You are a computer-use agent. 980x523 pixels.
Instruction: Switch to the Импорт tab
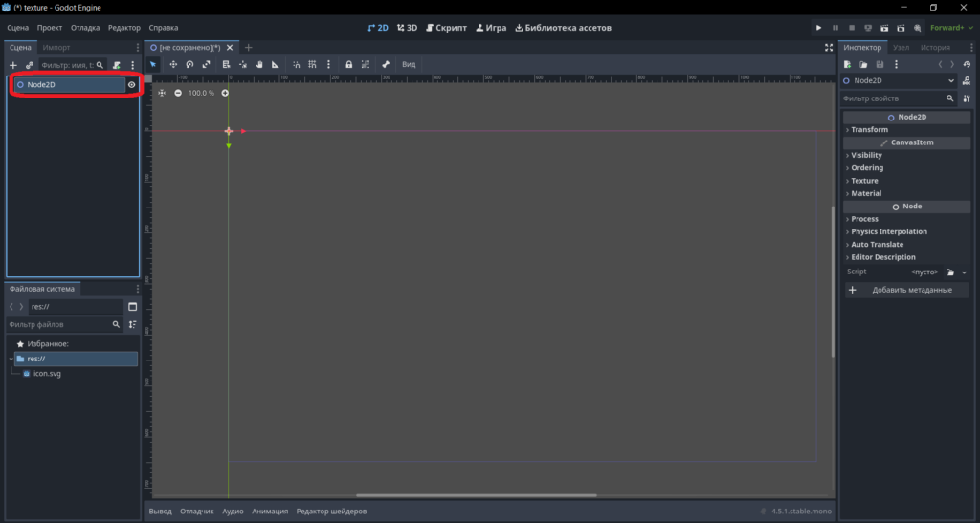tap(56, 48)
